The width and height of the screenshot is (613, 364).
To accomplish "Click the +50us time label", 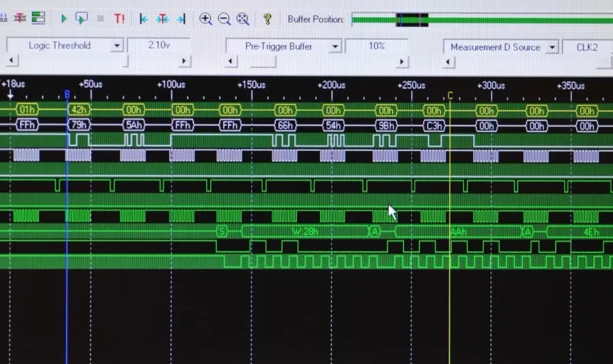I will pos(91,84).
